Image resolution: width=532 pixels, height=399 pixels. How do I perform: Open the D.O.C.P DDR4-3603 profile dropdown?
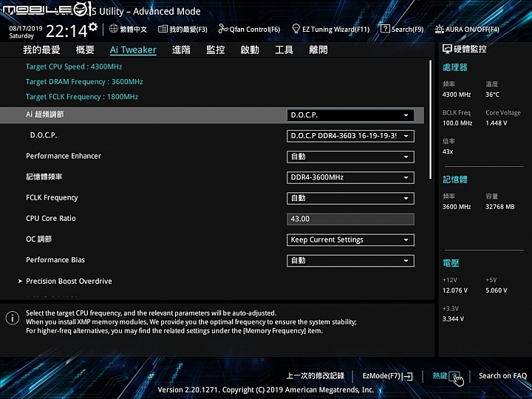pos(350,136)
